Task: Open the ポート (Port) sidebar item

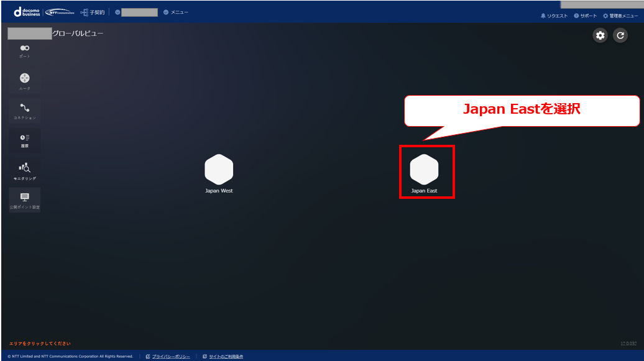Action: point(25,52)
